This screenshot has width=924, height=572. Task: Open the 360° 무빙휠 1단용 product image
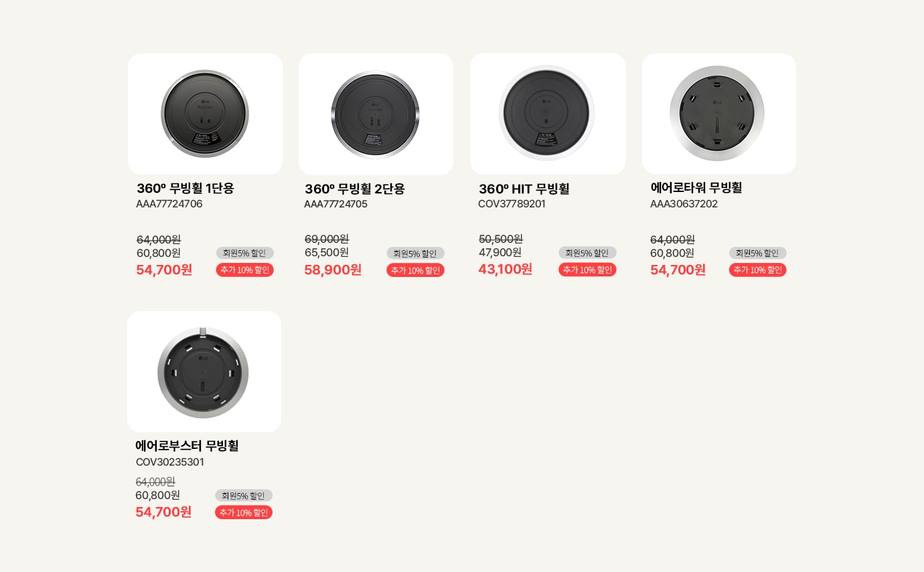[205, 114]
